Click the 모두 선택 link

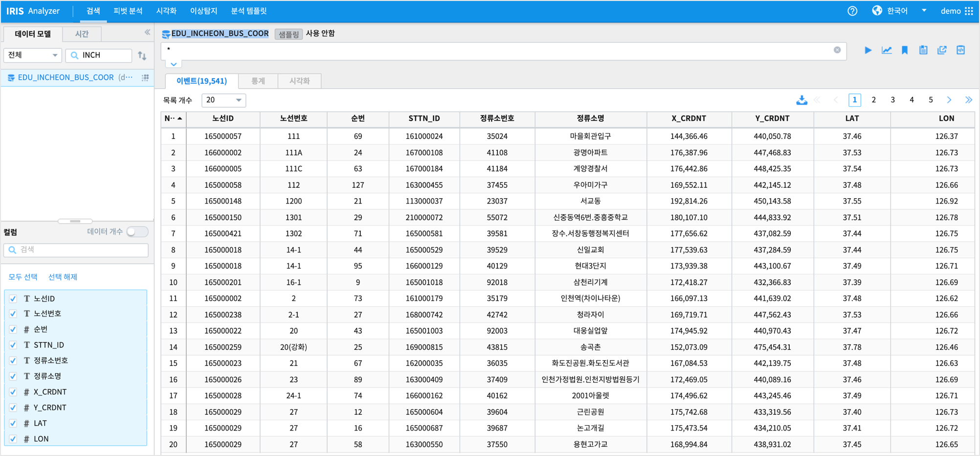click(23, 277)
